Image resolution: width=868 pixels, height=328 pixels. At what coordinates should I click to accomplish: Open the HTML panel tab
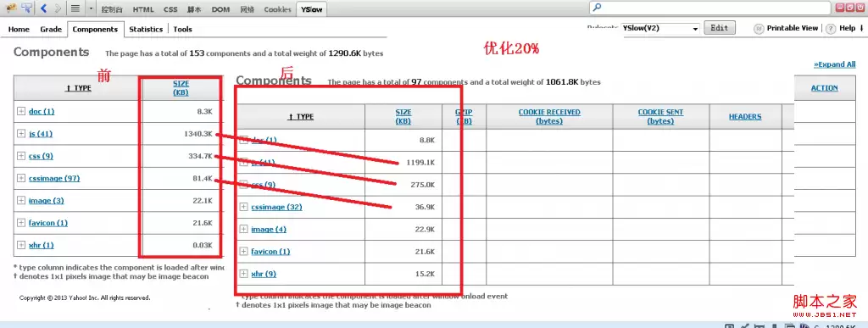[143, 9]
